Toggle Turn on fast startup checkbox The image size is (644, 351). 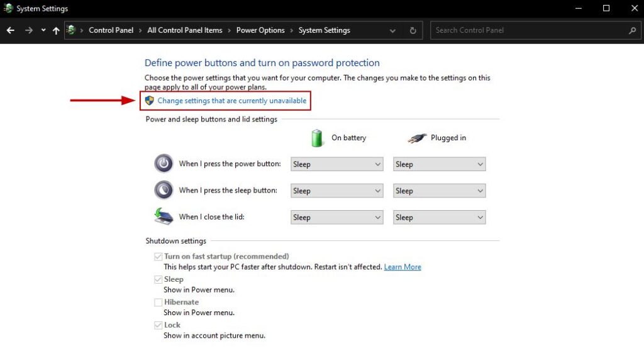point(158,257)
